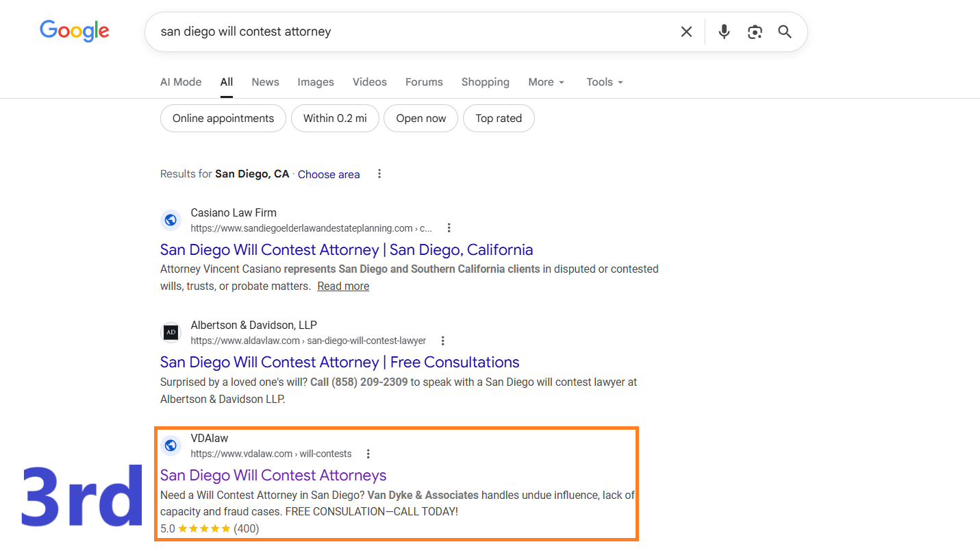The image size is (980, 551).
Task: Open San Diego Will Contest Attorney Free Consultations
Action: pyautogui.click(x=340, y=362)
